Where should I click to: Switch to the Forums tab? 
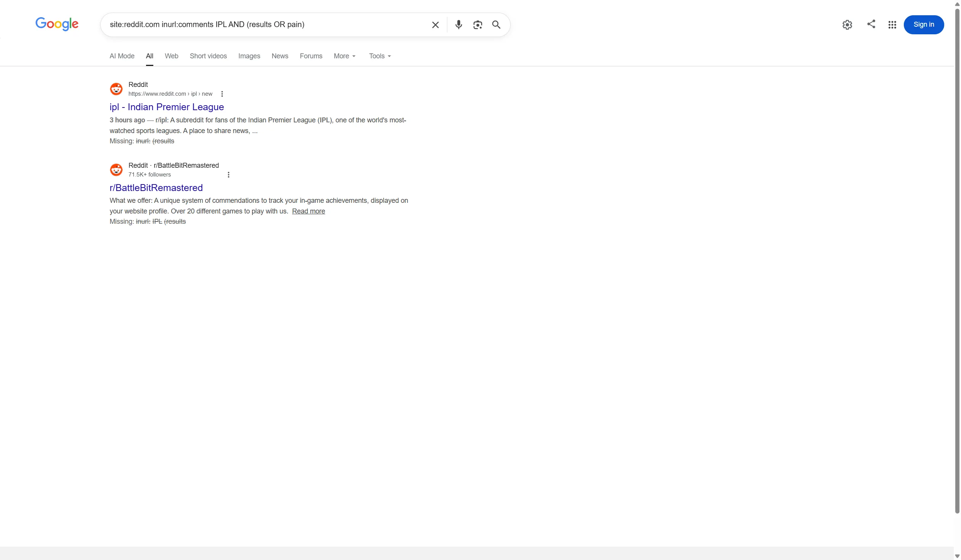pos(311,56)
